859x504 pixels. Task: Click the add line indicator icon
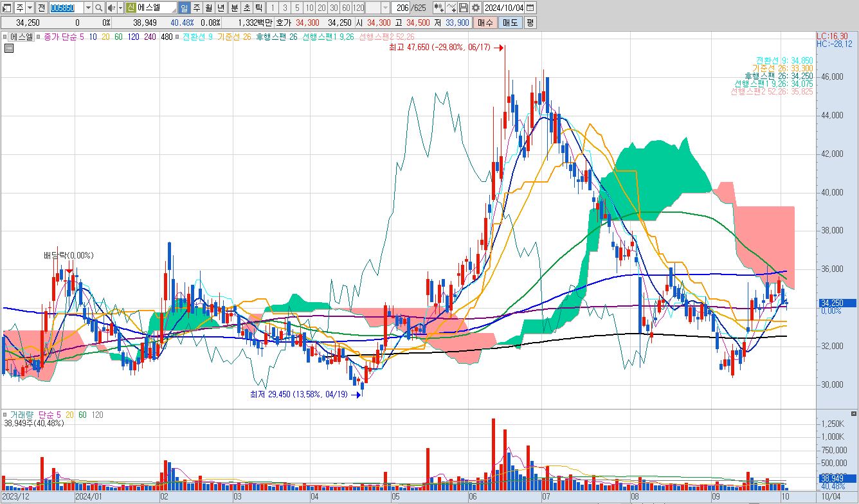(451, 8)
